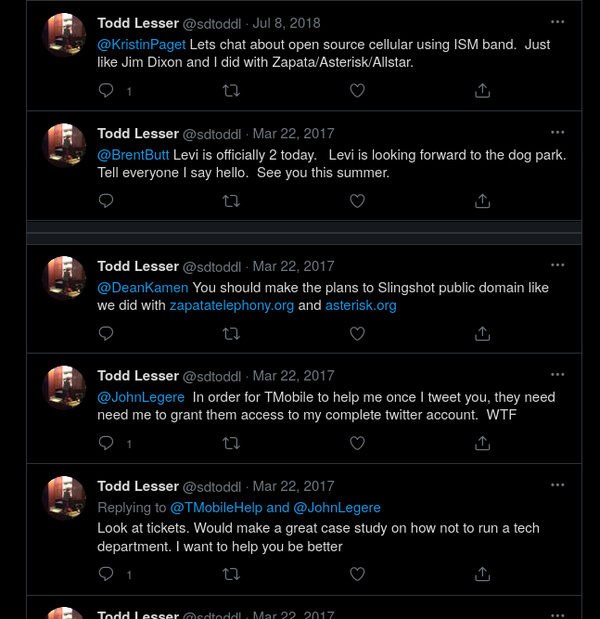Click Todd Lesser's avatar on the BrentButt tweet
Viewport: 600px width, 619px height.
coord(64,146)
